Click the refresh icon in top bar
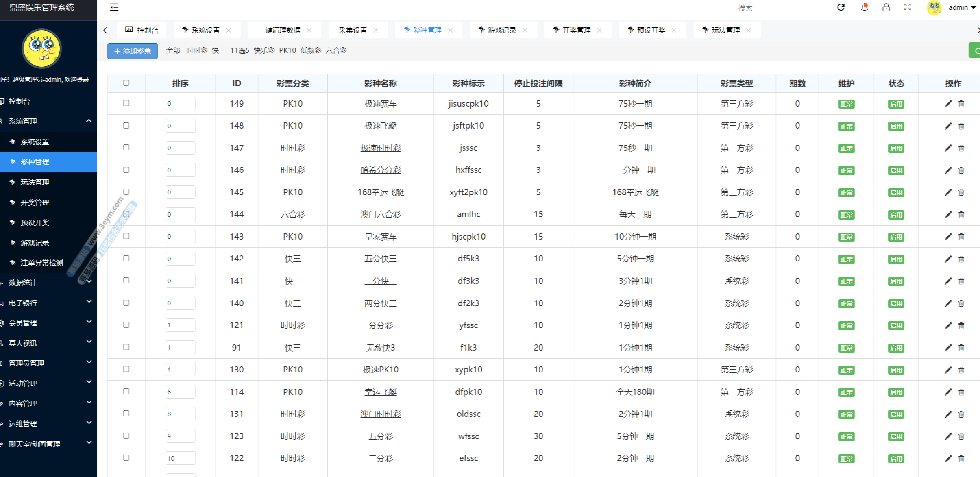Image resolution: width=980 pixels, height=477 pixels. [841, 7]
